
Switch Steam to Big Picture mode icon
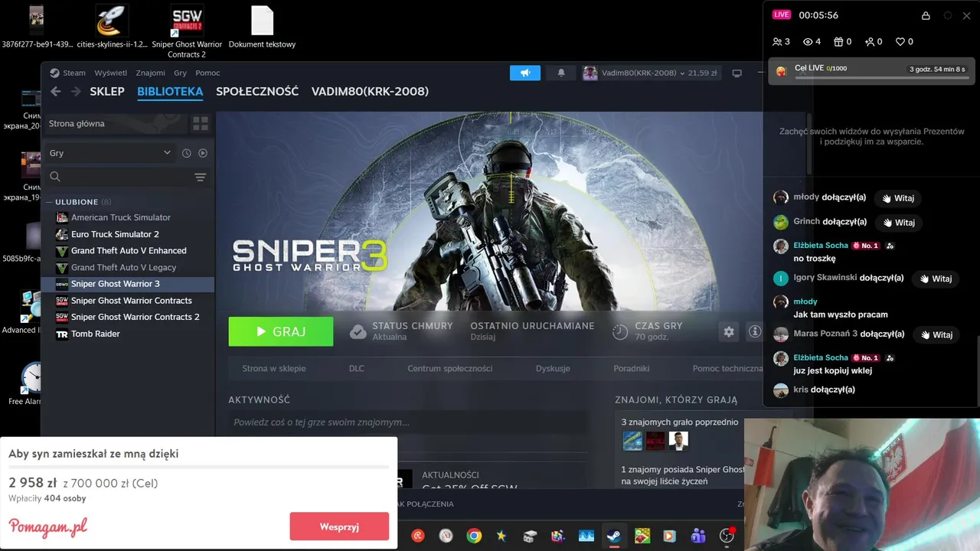coord(737,73)
